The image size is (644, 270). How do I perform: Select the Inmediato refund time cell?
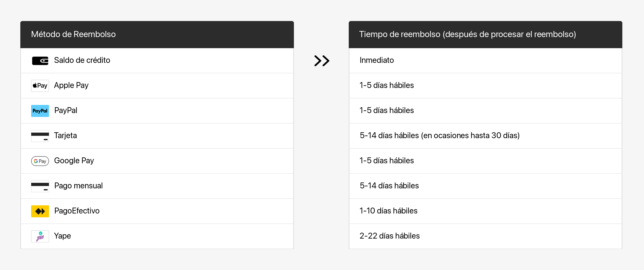click(377, 60)
